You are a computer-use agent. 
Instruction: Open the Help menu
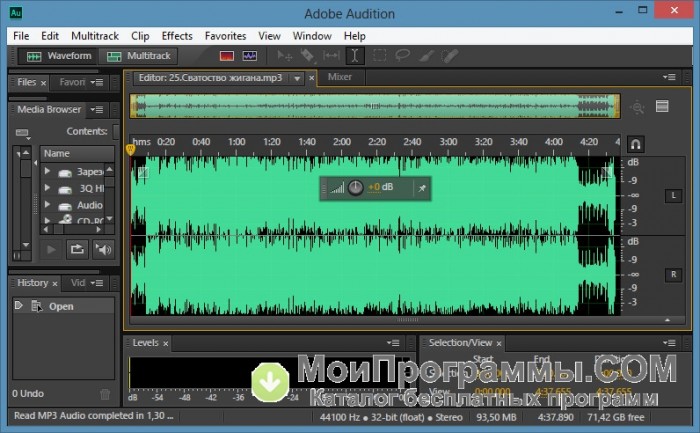click(x=354, y=36)
